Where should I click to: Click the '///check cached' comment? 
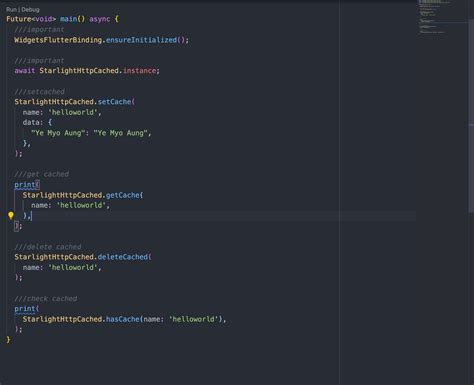click(x=46, y=298)
